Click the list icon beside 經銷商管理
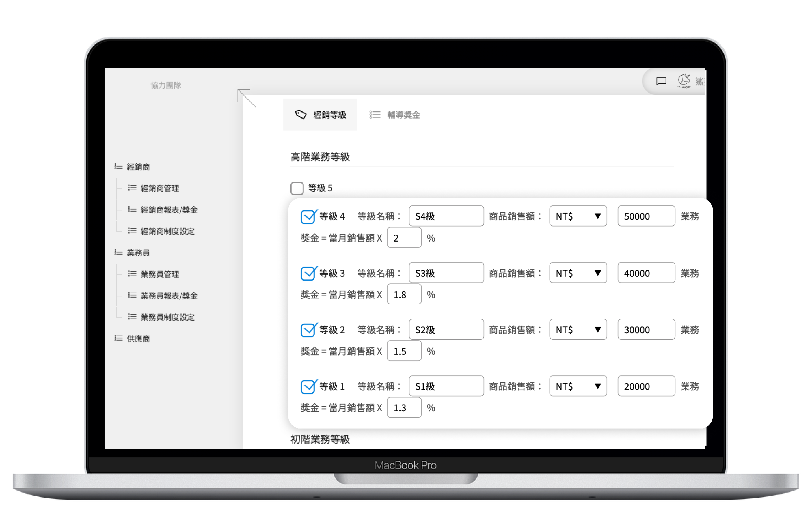 (132, 188)
